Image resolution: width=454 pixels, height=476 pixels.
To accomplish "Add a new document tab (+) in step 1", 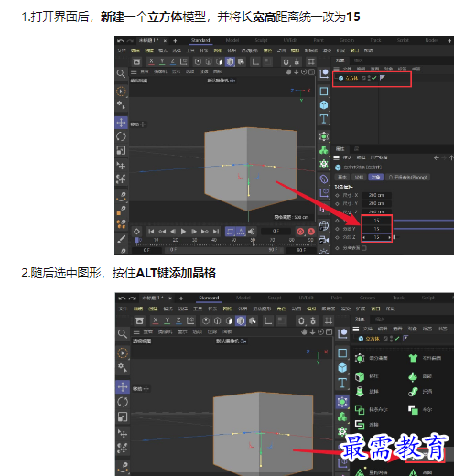I will pyautogui.click(x=175, y=40).
